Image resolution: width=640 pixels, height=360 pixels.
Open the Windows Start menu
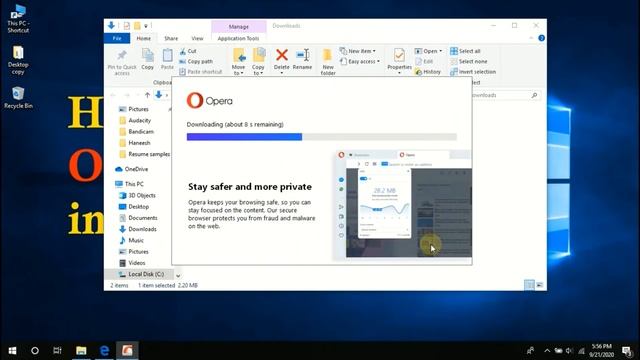pyautogui.click(x=12, y=351)
